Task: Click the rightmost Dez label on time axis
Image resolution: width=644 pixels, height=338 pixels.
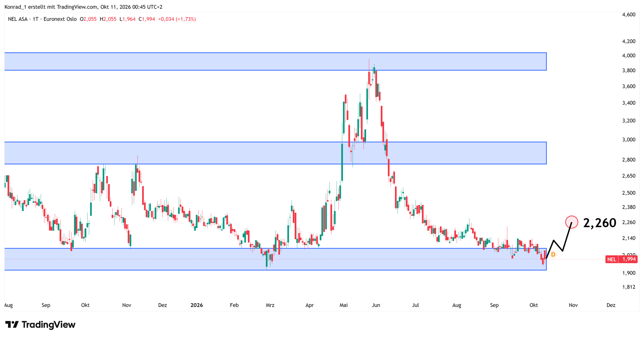Action: point(611,305)
